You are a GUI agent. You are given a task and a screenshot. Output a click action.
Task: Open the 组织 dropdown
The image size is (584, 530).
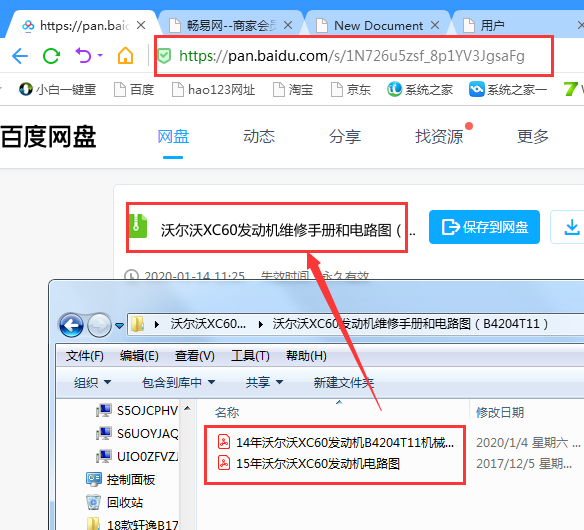coord(92,383)
